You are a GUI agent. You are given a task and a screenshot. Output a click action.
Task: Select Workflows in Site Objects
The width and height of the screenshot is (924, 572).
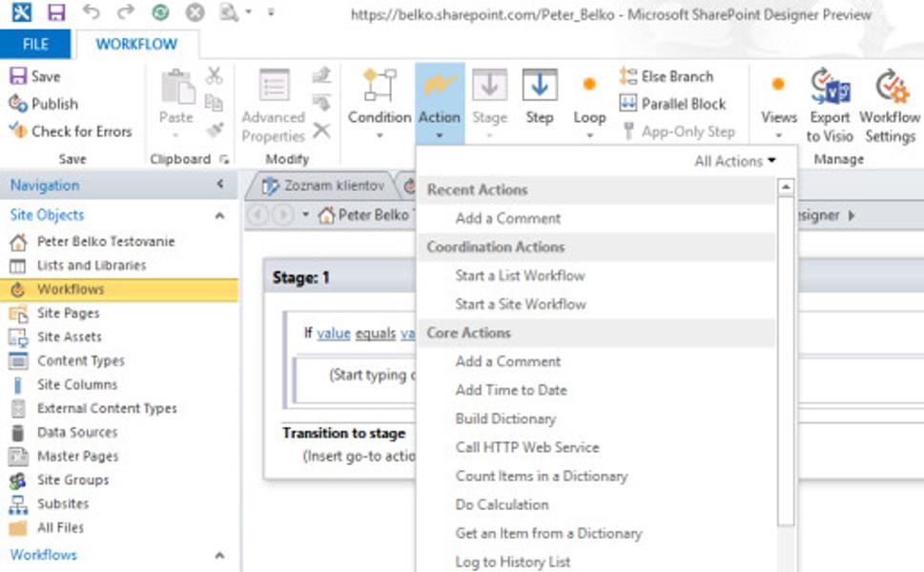119,289
